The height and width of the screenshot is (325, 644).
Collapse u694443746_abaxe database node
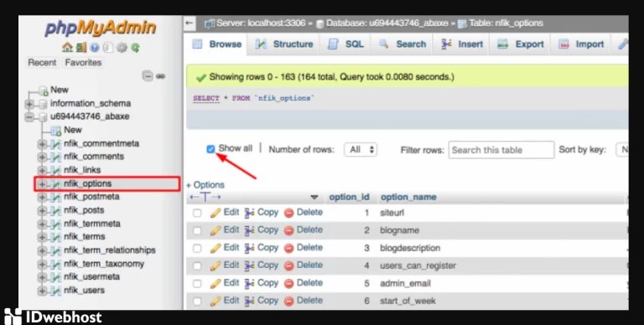coord(29,117)
